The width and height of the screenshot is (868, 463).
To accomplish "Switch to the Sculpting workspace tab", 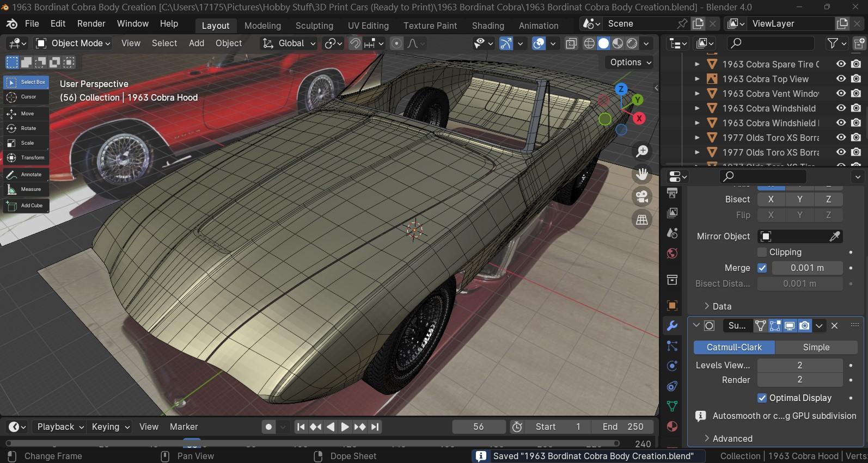I will tap(314, 26).
